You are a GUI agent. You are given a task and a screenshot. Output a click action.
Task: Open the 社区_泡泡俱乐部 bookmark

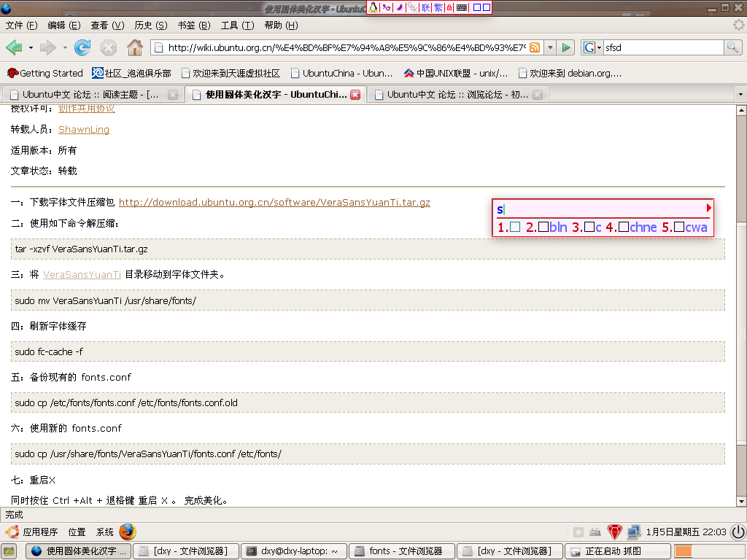pyautogui.click(x=131, y=73)
